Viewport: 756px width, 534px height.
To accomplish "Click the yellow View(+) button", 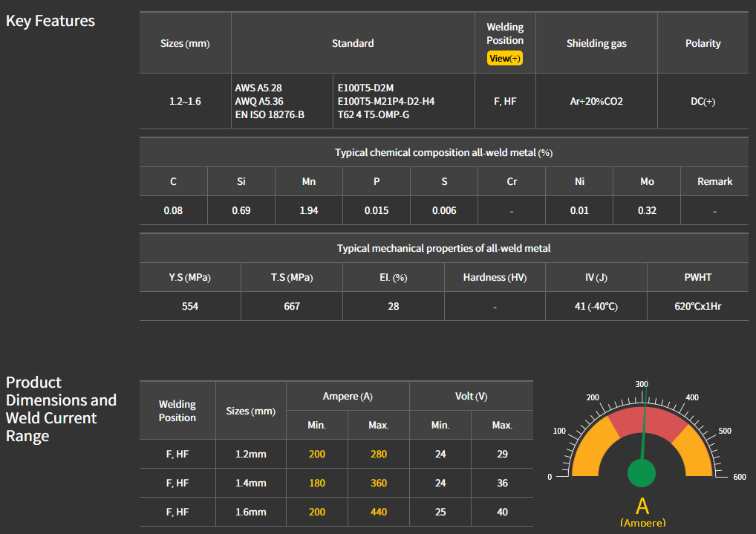I will tap(505, 58).
